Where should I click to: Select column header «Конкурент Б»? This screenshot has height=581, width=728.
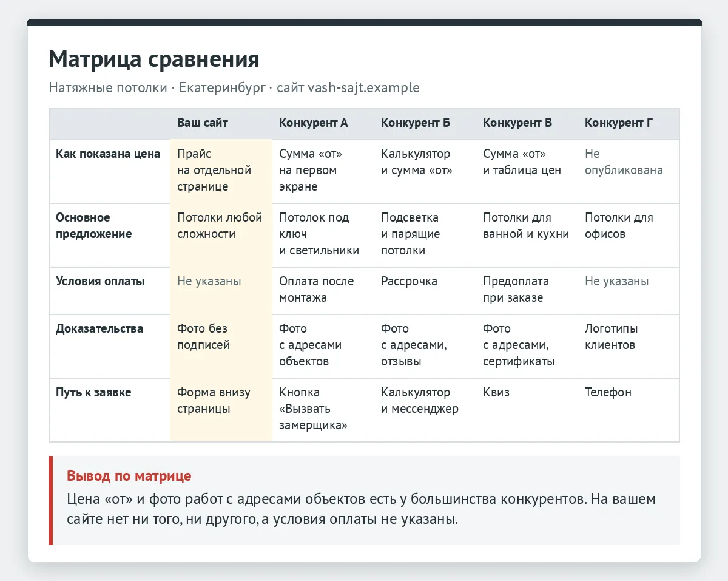[416, 123]
